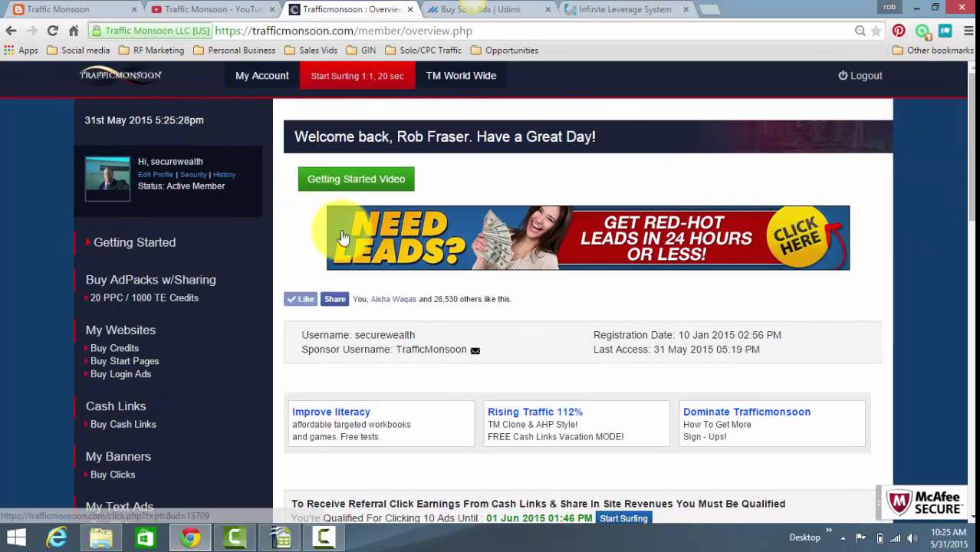The image size is (980, 552).
Task: Click the Buy Login Ads sidebar link
Action: tap(120, 374)
